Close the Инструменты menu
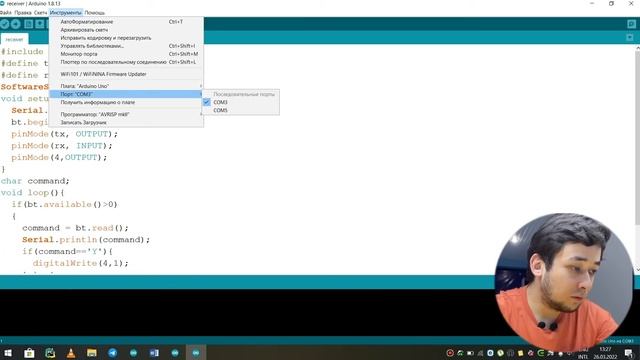 click(x=65, y=13)
